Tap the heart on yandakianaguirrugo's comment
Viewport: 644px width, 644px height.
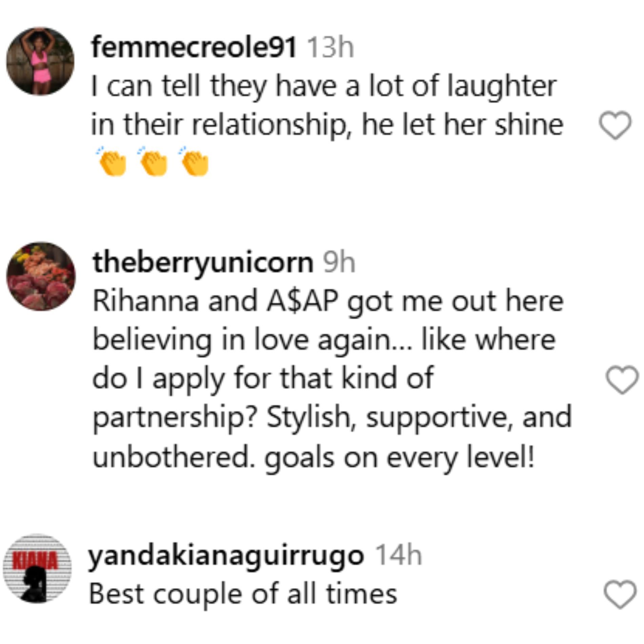click(x=620, y=594)
